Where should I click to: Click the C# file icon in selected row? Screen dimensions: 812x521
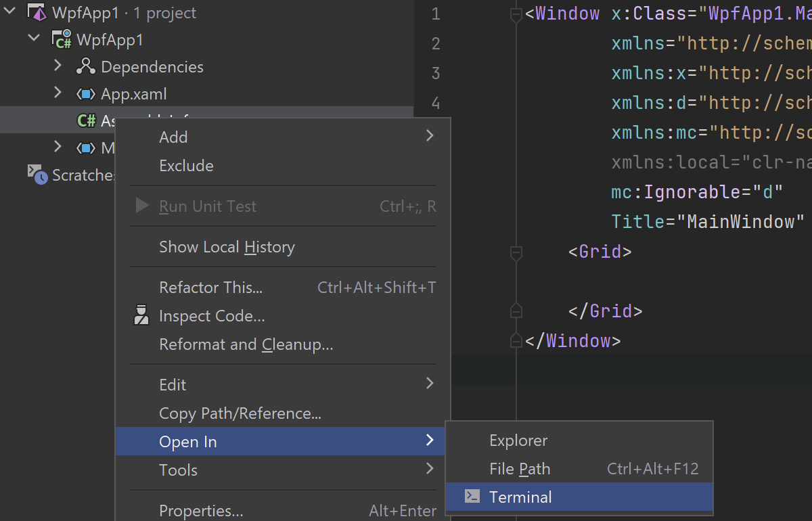coord(86,121)
